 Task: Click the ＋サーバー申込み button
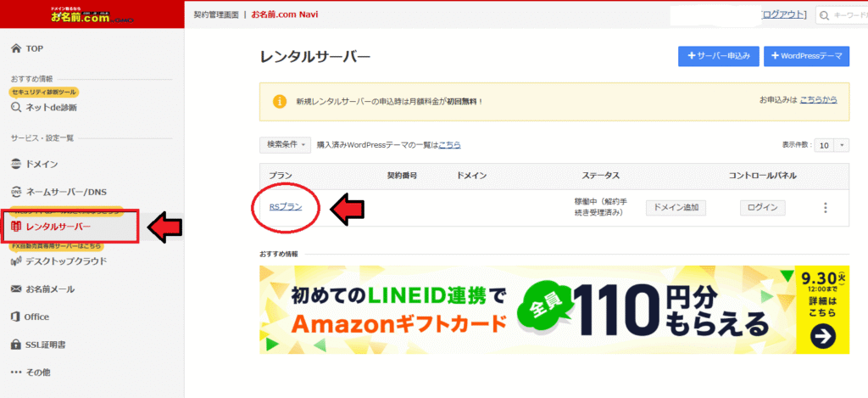click(x=719, y=56)
